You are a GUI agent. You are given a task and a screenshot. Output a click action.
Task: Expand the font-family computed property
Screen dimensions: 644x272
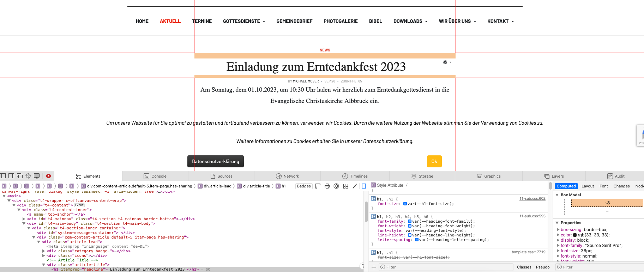point(558,246)
